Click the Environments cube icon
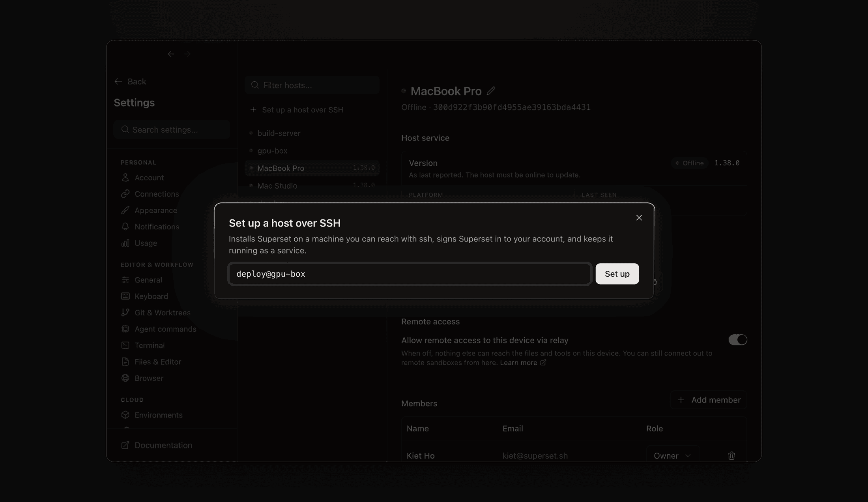This screenshot has width=868, height=502. pyautogui.click(x=125, y=415)
